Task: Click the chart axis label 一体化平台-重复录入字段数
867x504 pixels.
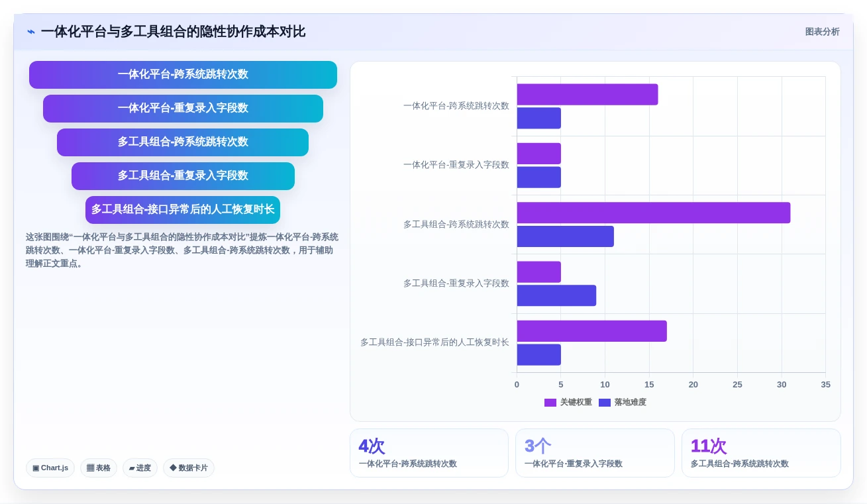Action: (x=456, y=165)
